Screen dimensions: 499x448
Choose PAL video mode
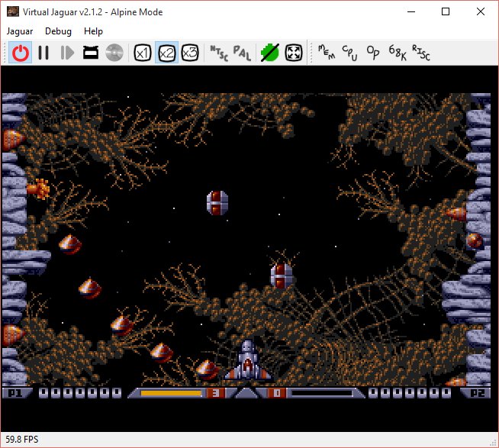pyautogui.click(x=242, y=53)
